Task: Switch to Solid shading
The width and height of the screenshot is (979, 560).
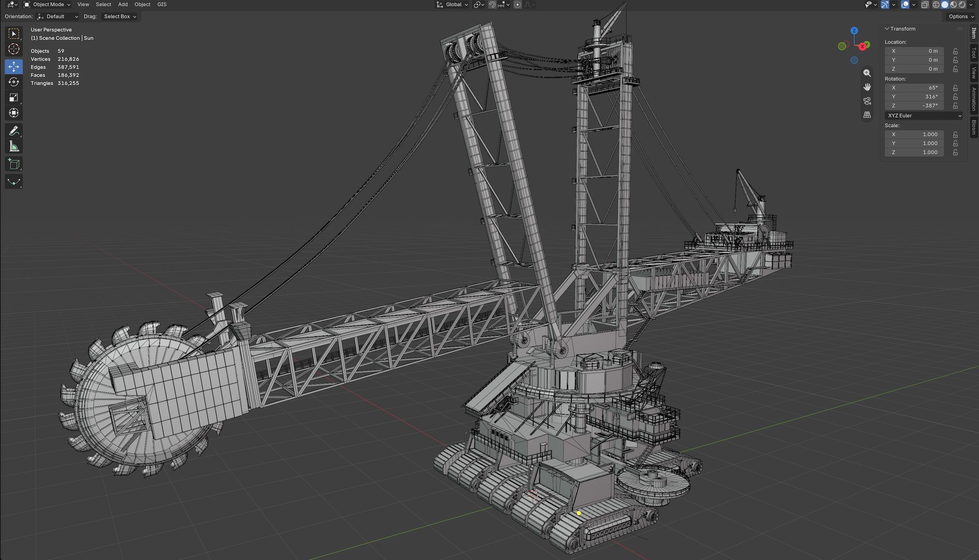Action: click(x=945, y=5)
